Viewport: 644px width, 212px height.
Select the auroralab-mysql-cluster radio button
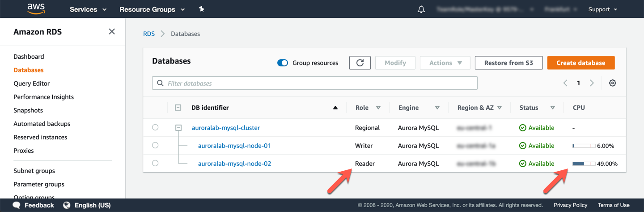155,127
